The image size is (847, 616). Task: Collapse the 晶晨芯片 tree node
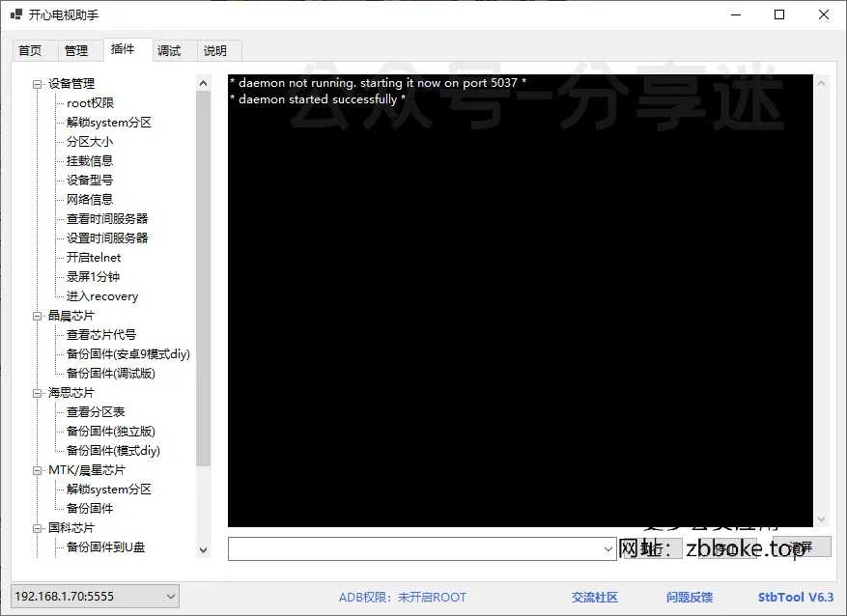click(x=38, y=316)
